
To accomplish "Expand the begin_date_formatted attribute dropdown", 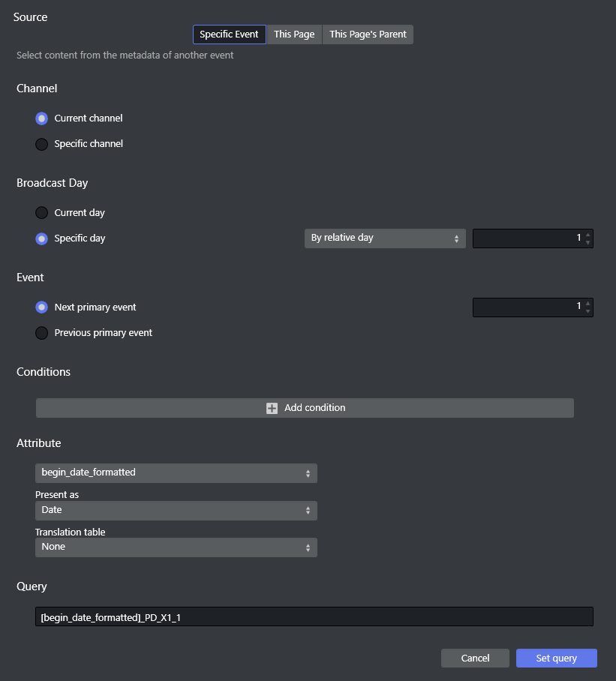I will pyautogui.click(x=176, y=473).
